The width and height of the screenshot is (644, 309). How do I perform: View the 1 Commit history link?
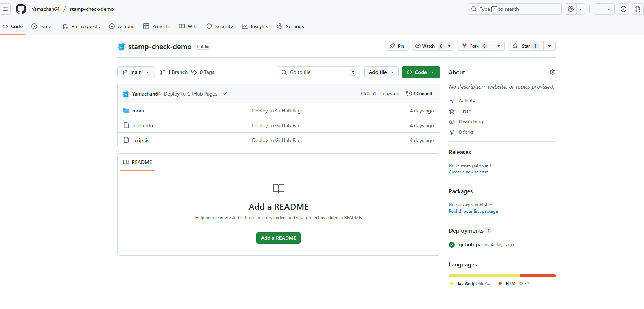pyautogui.click(x=419, y=93)
